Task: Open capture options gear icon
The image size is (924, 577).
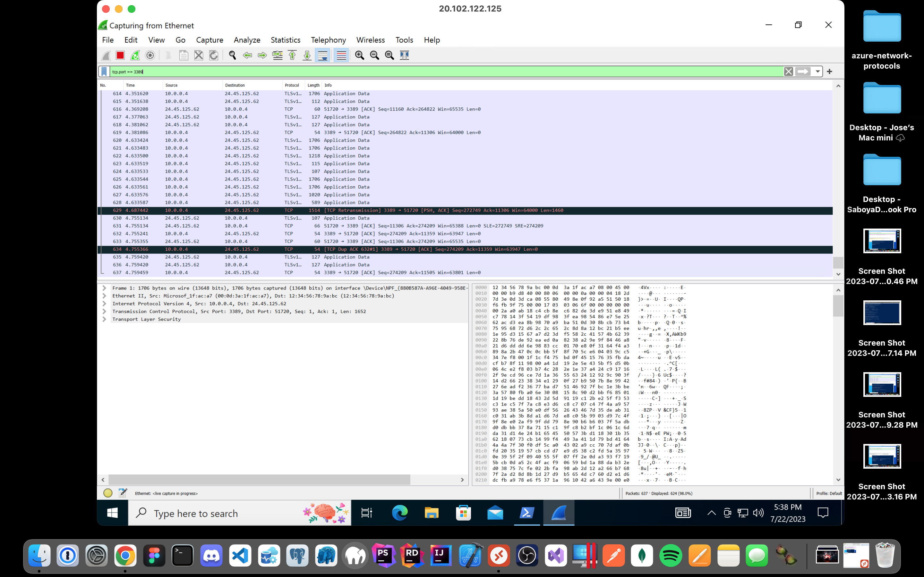Action: (x=150, y=55)
